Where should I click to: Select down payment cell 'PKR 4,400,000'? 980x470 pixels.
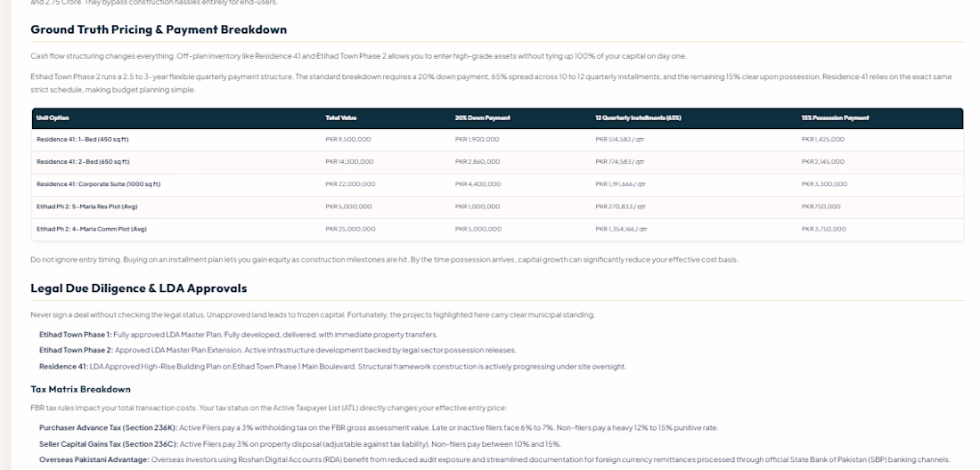(478, 184)
